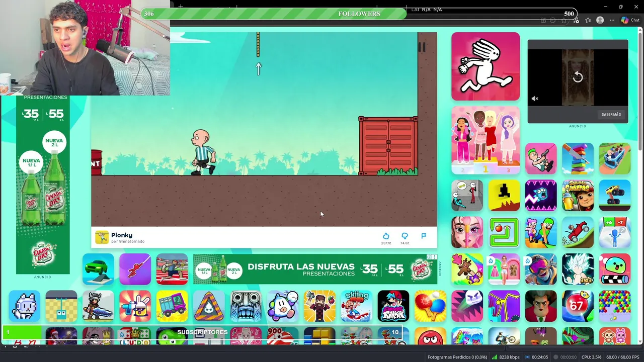The width and height of the screenshot is (644, 362).
Task: Open the browser profile avatar
Action: (x=600, y=20)
